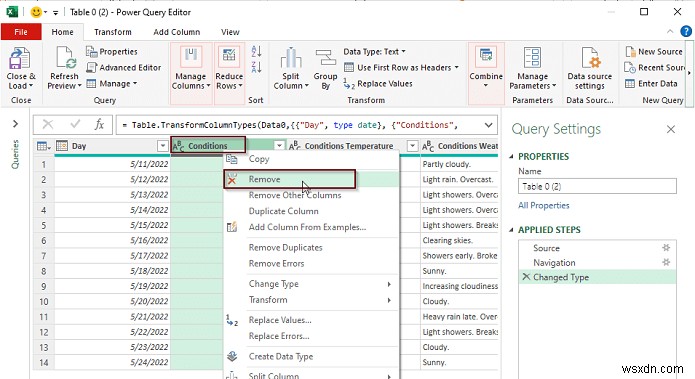Click Use First Row as Headers

click(402, 68)
